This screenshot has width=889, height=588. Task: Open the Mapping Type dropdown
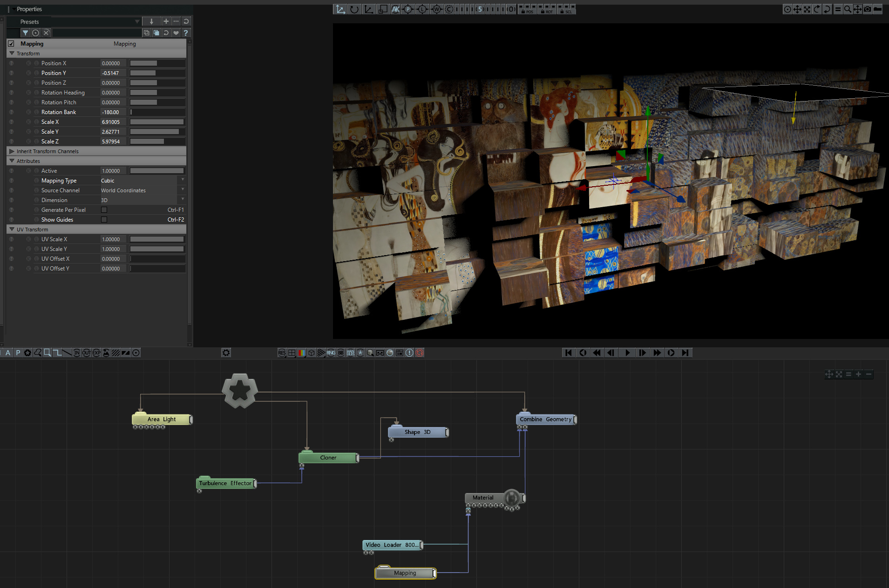click(x=143, y=181)
